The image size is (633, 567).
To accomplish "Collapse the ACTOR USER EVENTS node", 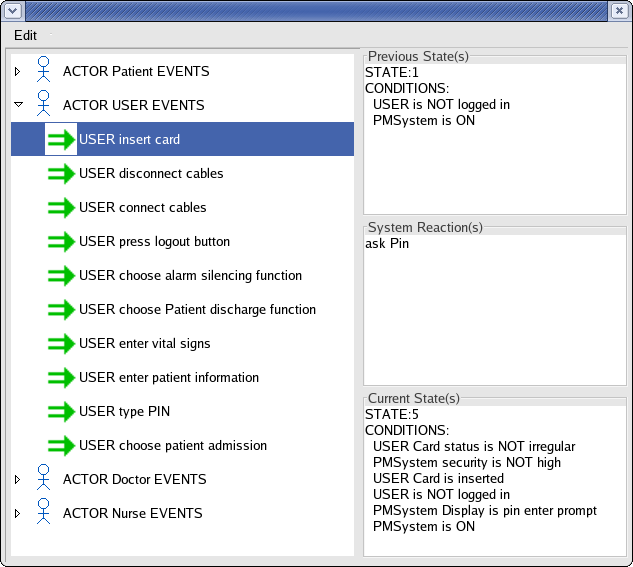I will tap(17, 105).
